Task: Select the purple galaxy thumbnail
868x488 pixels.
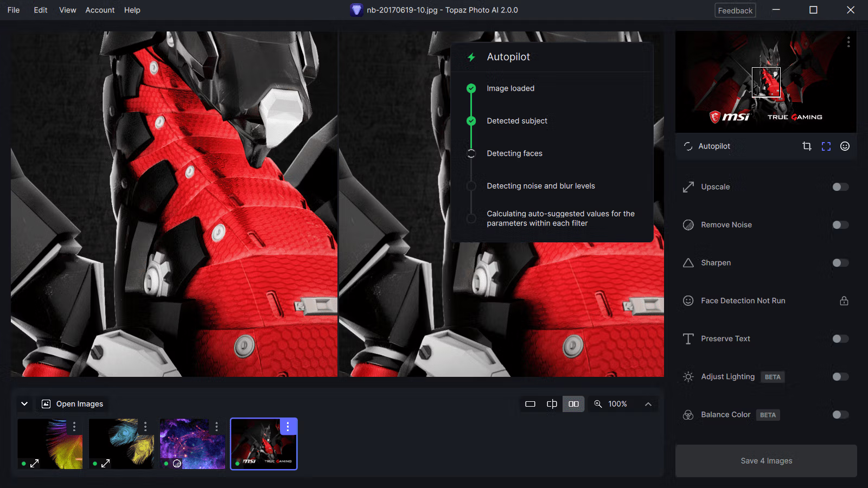Action: pos(193,444)
